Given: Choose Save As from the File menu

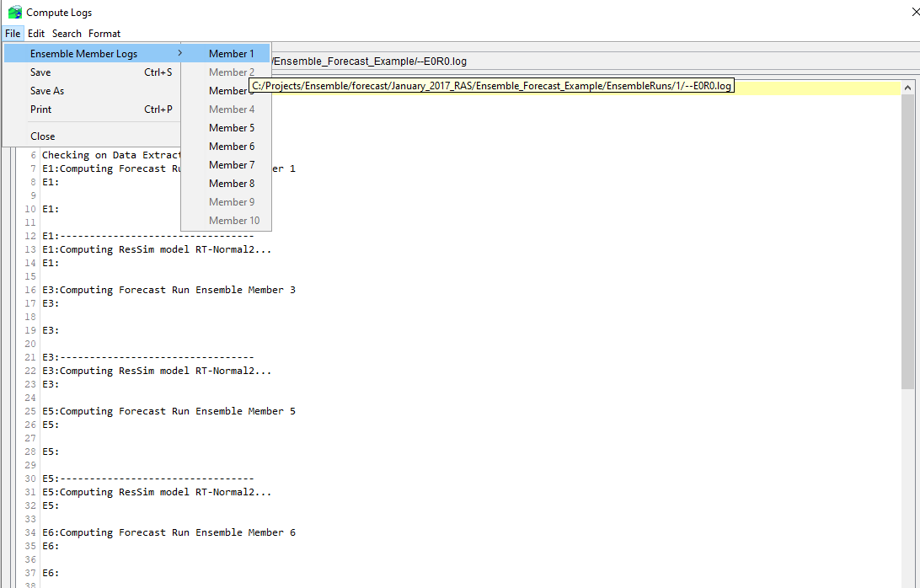Looking at the screenshot, I should [46, 90].
